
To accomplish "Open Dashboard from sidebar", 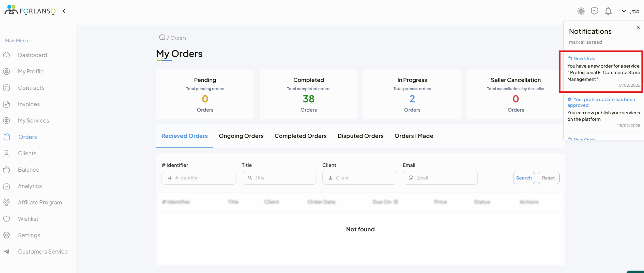I will pos(32,55).
